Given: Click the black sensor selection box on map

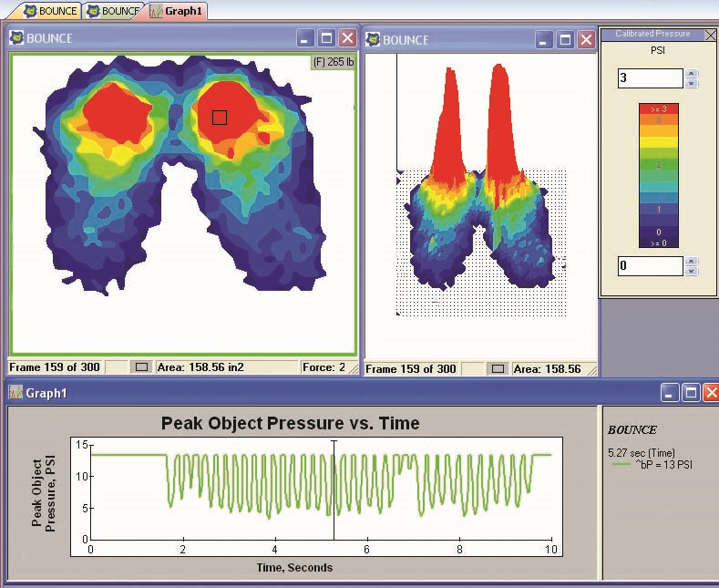Looking at the screenshot, I should coord(220,118).
